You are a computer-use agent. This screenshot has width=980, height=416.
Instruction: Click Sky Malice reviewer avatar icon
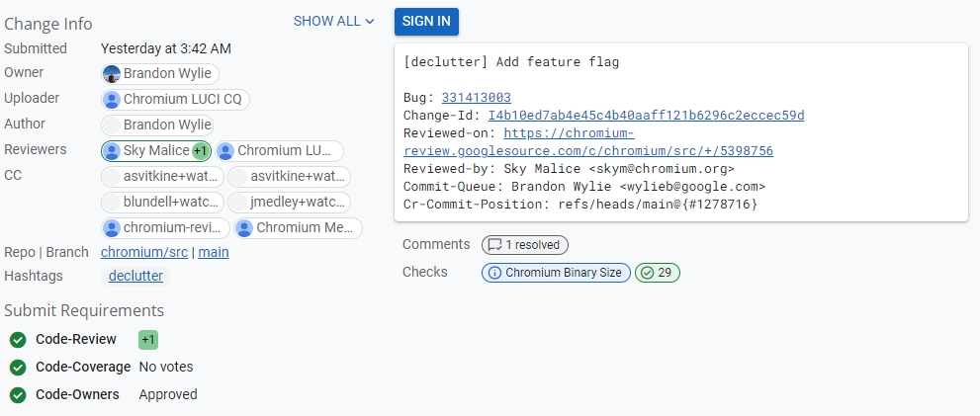click(x=112, y=151)
